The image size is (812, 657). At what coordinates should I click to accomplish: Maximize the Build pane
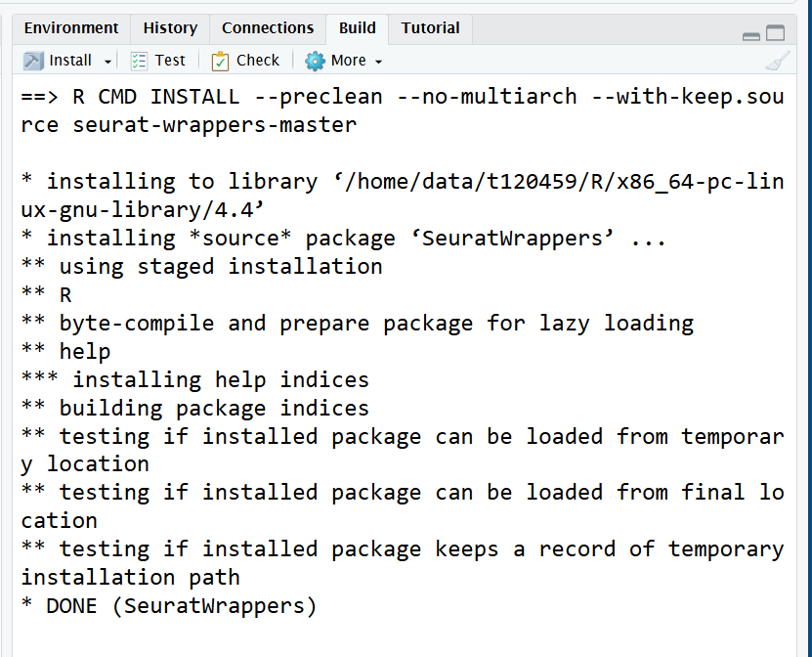[x=775, y=32]
